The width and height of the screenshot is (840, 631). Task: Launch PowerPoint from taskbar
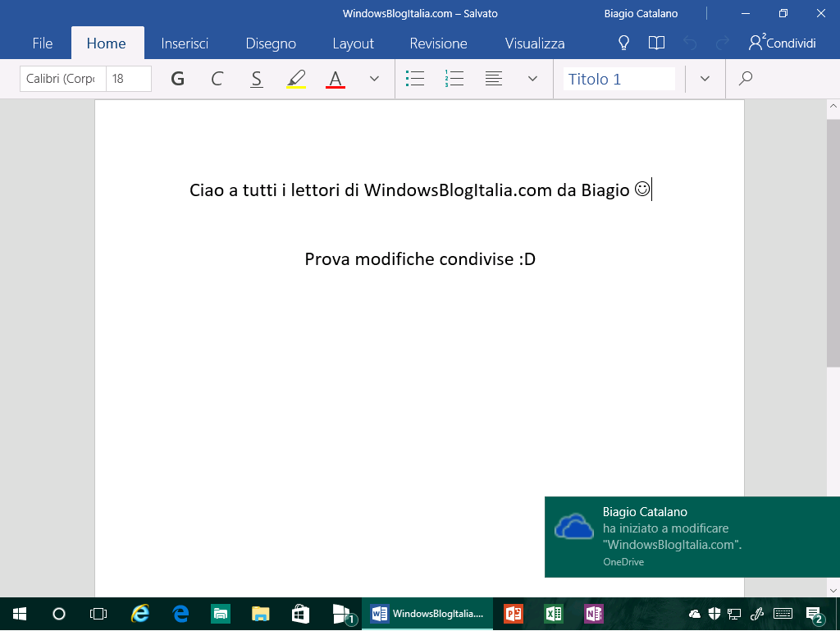(514, 614)
